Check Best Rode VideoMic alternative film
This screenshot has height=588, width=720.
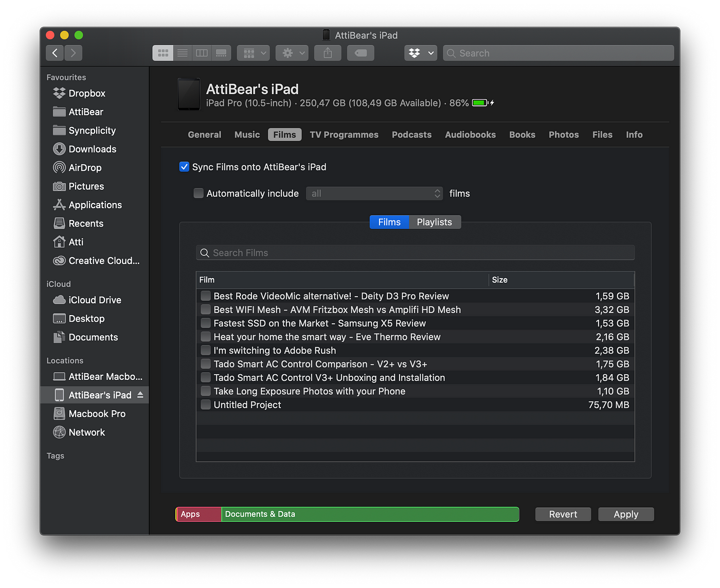[206, 296]
